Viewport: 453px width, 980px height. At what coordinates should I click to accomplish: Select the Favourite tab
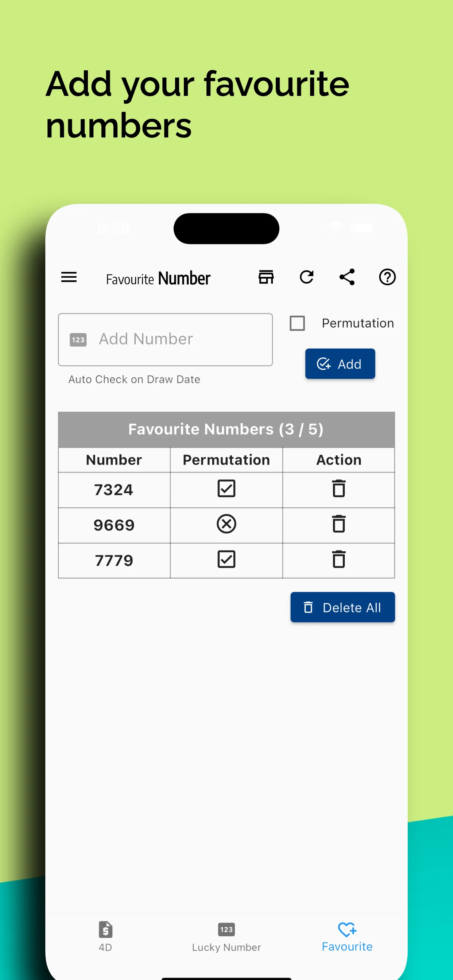click(x=347, y=936)
